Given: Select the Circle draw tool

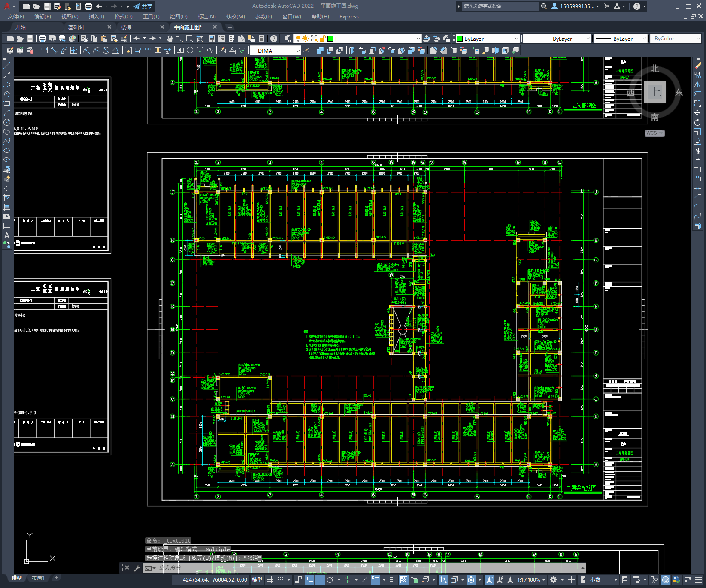Looking at the screenshot, I should (7, 122).
